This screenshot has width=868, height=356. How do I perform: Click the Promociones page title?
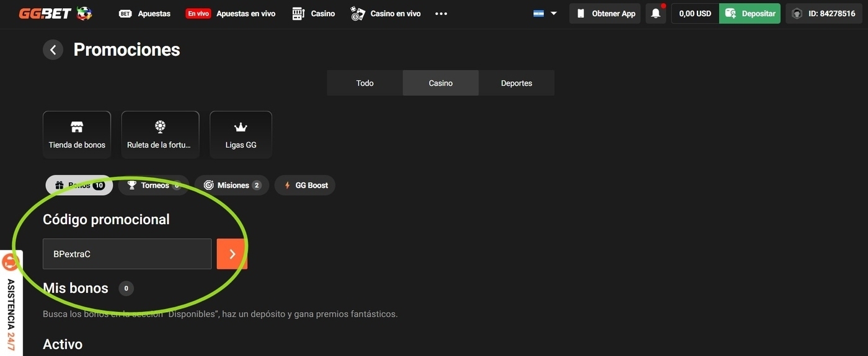pos(127,50)
